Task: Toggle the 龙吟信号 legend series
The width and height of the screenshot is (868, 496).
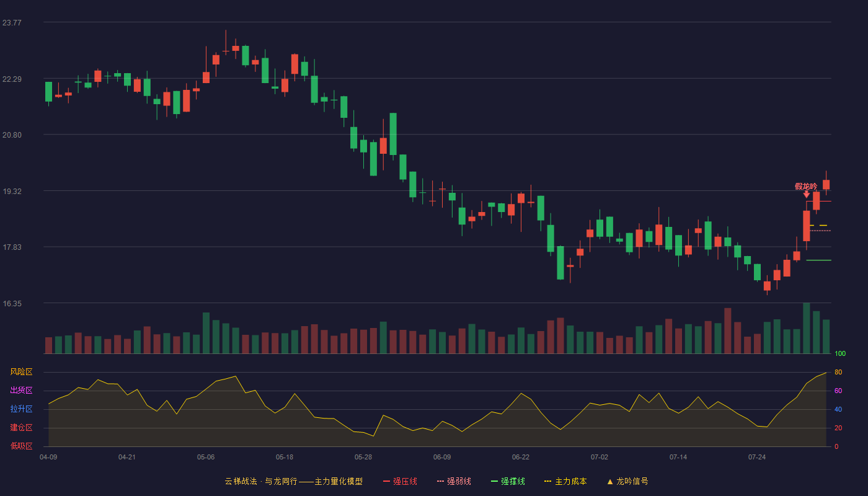Action: pyautogui.click(x=627, y=481)
